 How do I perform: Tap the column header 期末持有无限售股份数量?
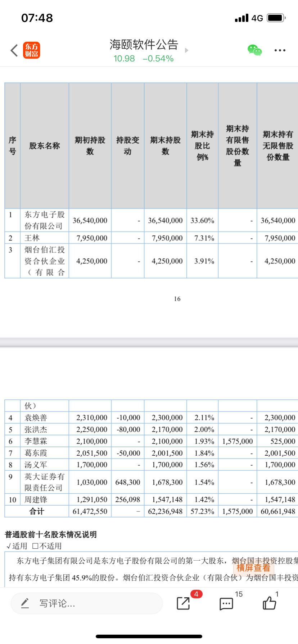tap(278, 146)
